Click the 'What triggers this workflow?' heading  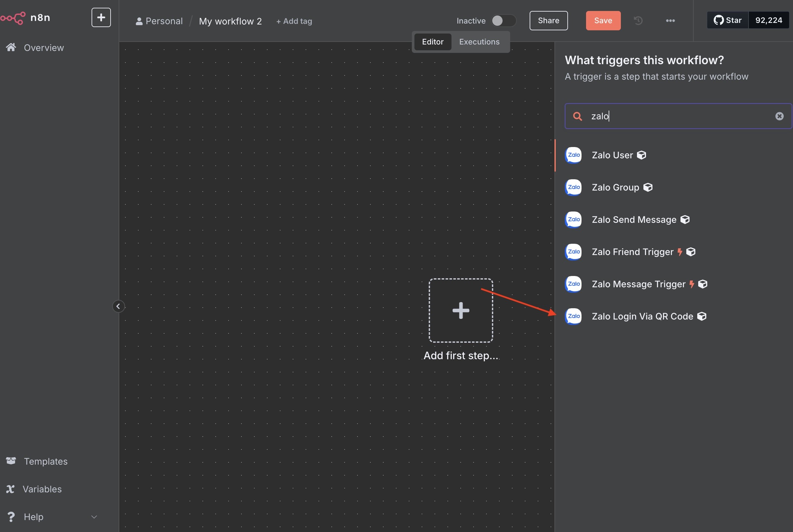coord(644,60)
